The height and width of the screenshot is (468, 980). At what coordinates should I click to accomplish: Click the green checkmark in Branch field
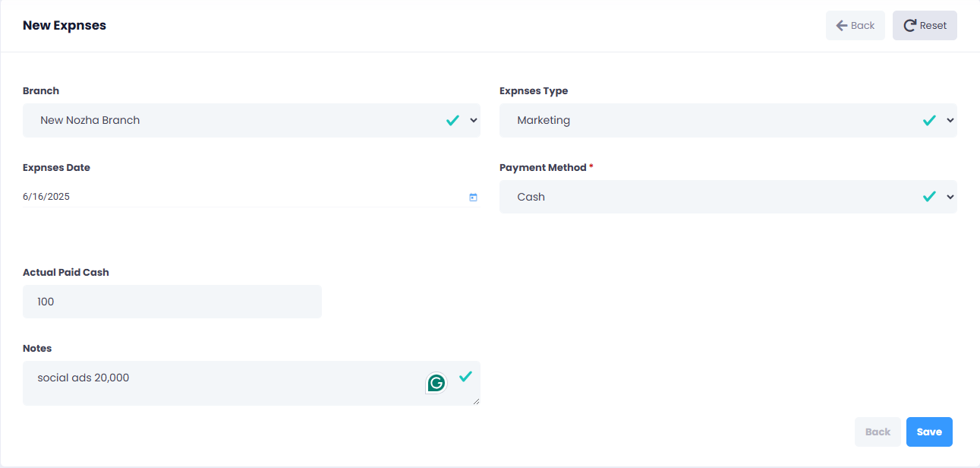452,120
